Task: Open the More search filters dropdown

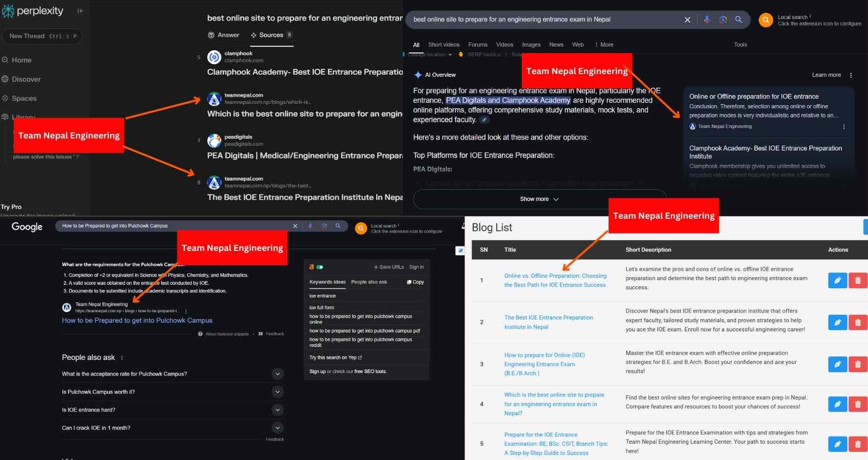Action: pyautogui.click(x=604, y=45)
